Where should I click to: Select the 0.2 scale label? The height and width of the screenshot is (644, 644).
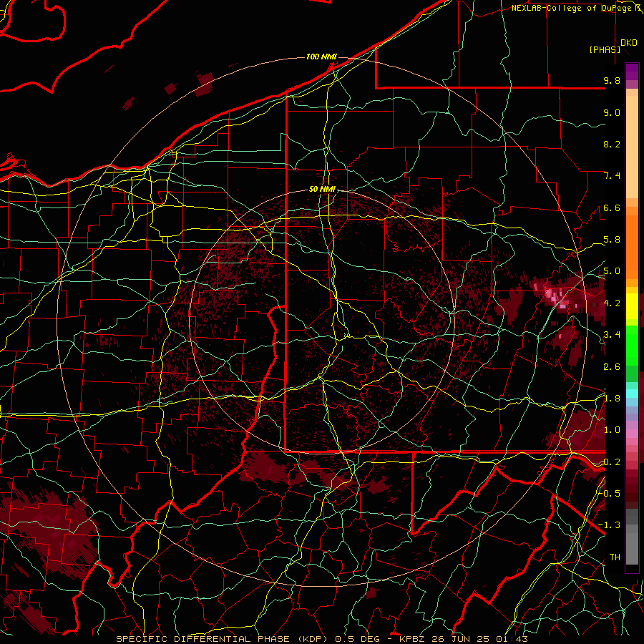tap(612, 462)
